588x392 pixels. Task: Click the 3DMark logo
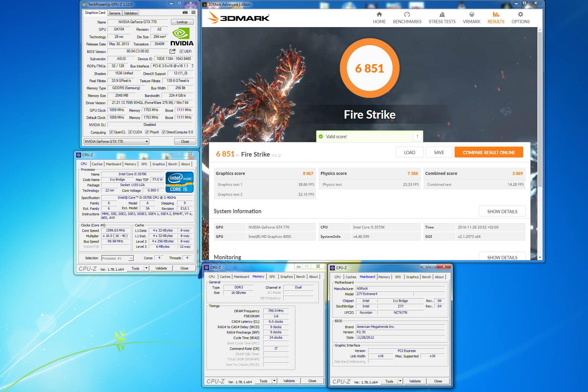(x=238, y=17)
